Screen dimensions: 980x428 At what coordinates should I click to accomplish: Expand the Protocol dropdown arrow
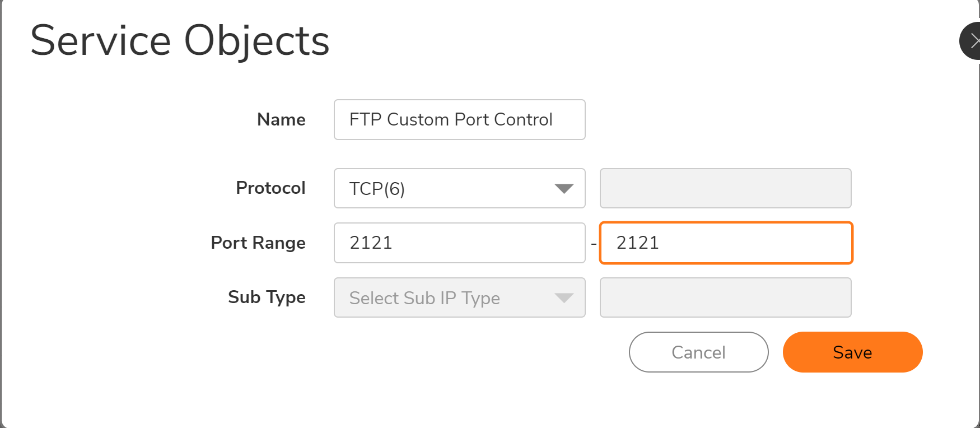tap(563, 189)
